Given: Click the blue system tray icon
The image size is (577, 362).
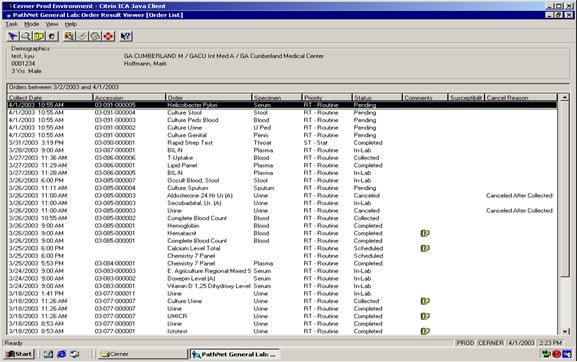Looking at the screenshot, I should pyautogui.click(x=567, y=354).
